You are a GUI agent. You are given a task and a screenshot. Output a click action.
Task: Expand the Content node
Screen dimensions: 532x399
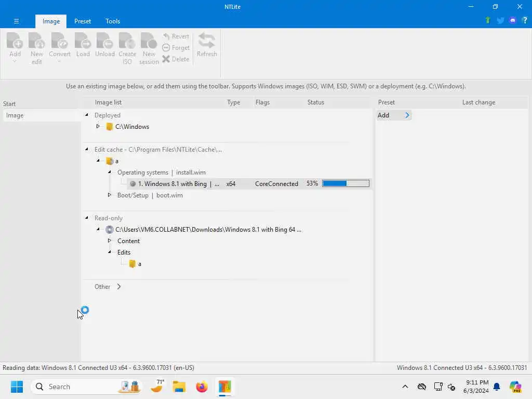click(109, 241)
